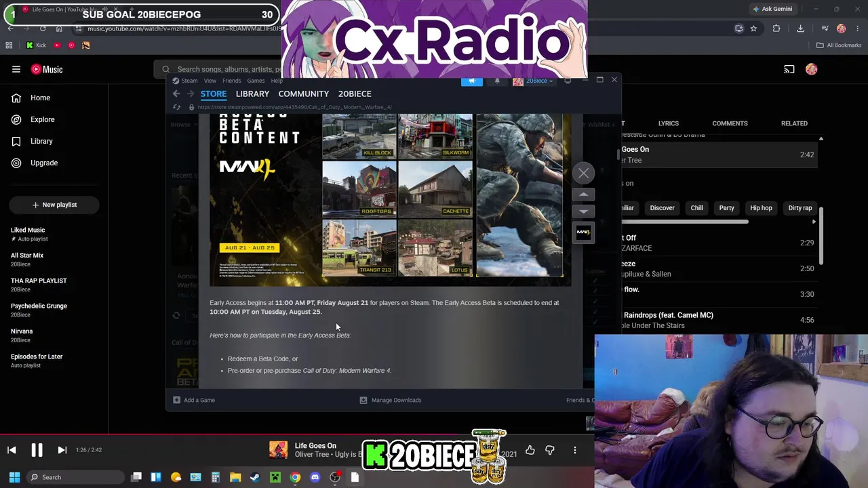This screenshot has height=488, width=868.
Task: Click the Windows taskbar Search box
Action: point(75,477)
